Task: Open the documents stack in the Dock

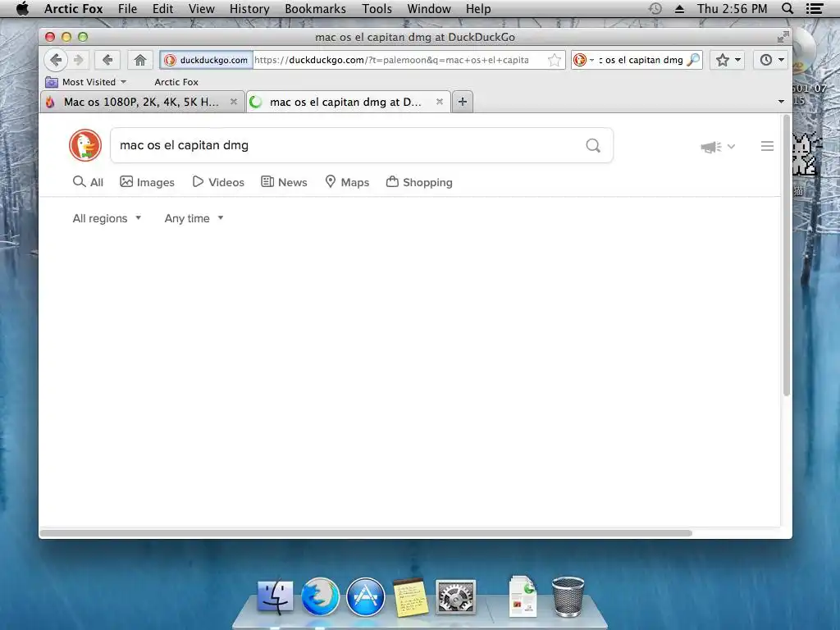Action: [523, 596]
